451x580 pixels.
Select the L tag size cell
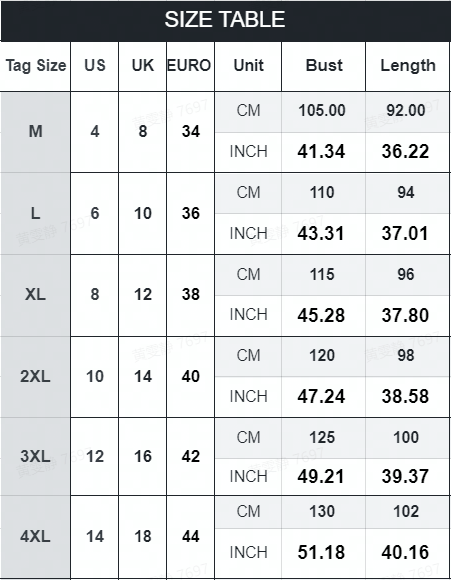pyautogui.click(x=36, y=213)
